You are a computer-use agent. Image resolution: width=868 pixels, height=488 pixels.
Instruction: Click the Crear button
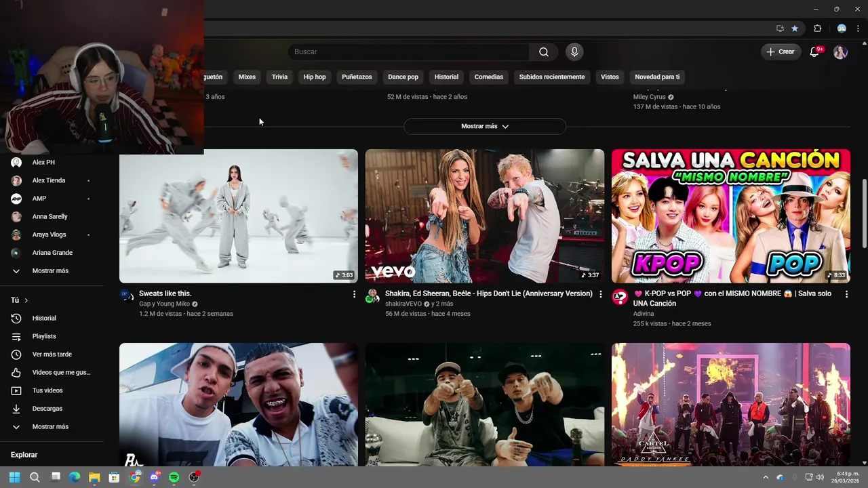click(781, 52)
